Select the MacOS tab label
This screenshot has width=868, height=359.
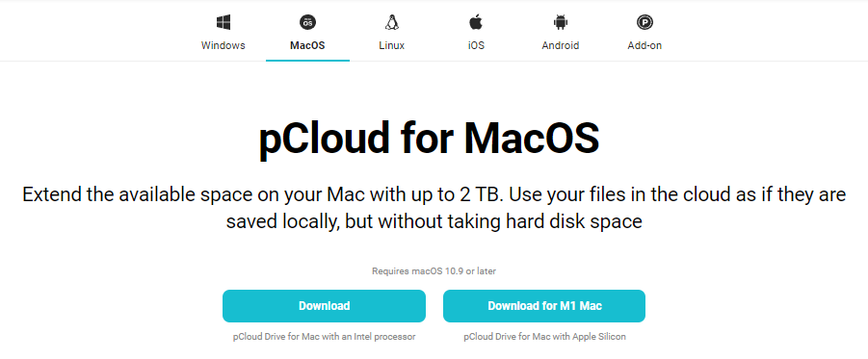307,45
